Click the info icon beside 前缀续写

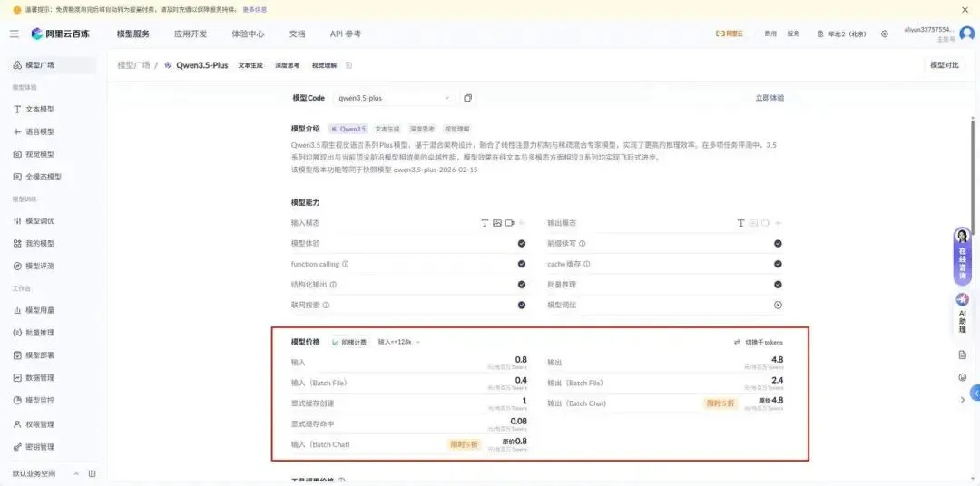[x=582, y=244]
